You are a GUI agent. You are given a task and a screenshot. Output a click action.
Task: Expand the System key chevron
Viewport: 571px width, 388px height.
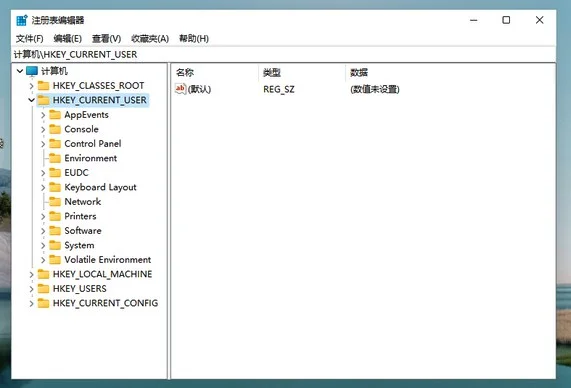[x=43, y=246]
